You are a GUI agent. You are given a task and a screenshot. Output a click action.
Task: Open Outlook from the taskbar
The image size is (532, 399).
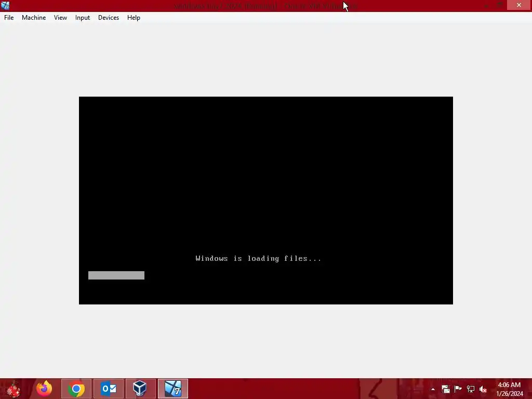click(109, 389)
